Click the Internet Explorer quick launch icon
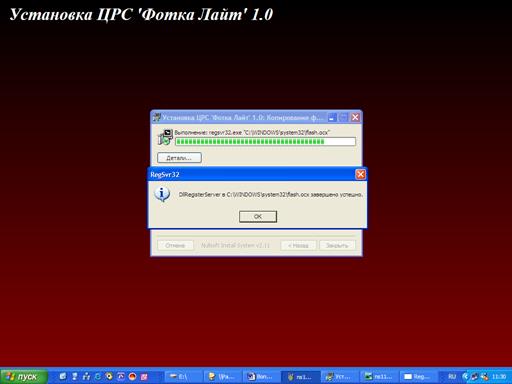Screen dimensions: 512x384 pyautogui.click(x=98, y=377)
